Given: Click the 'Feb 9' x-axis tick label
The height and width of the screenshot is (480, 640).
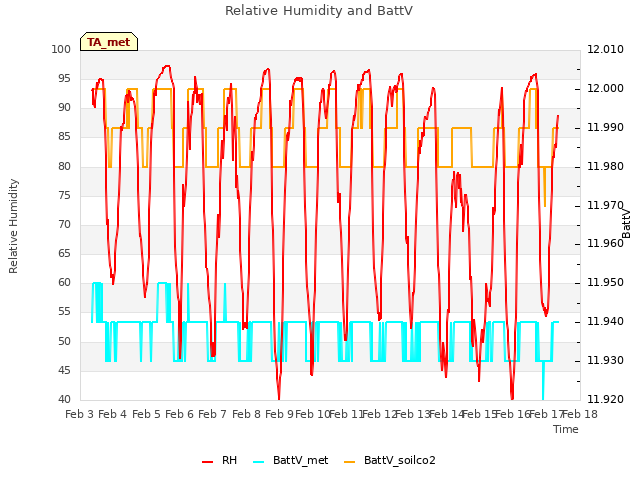Looking at the screenshot, I should pyautogui.click(x=279, y=414).
